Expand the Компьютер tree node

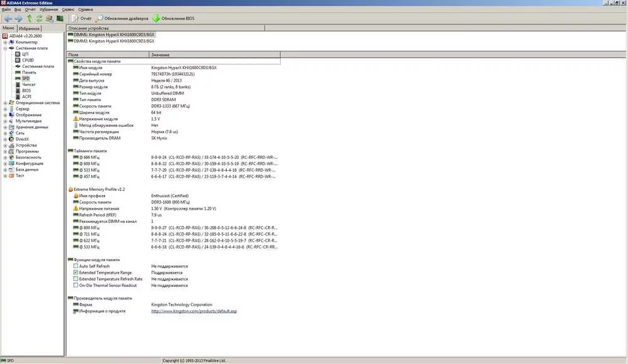[x=5, y=42]
